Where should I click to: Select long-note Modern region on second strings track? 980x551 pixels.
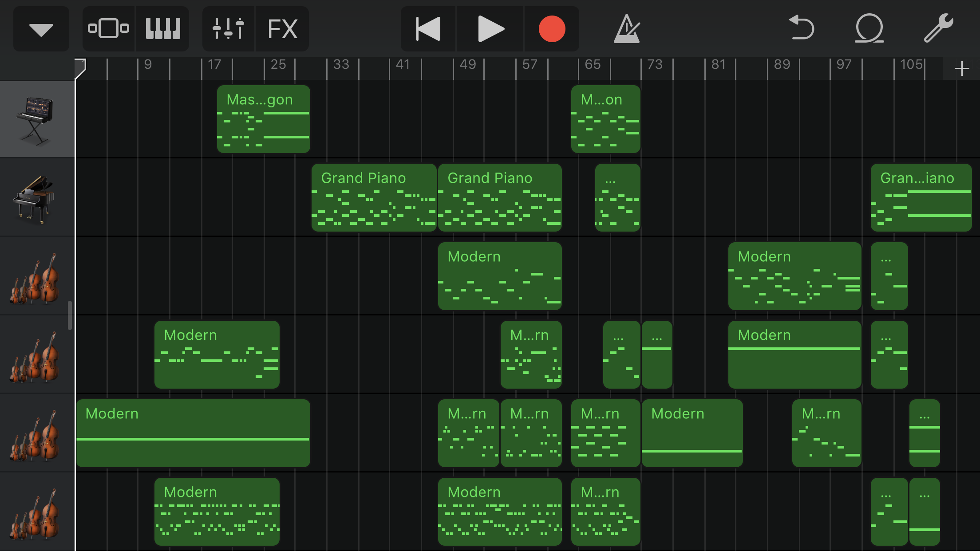(795, 355)
